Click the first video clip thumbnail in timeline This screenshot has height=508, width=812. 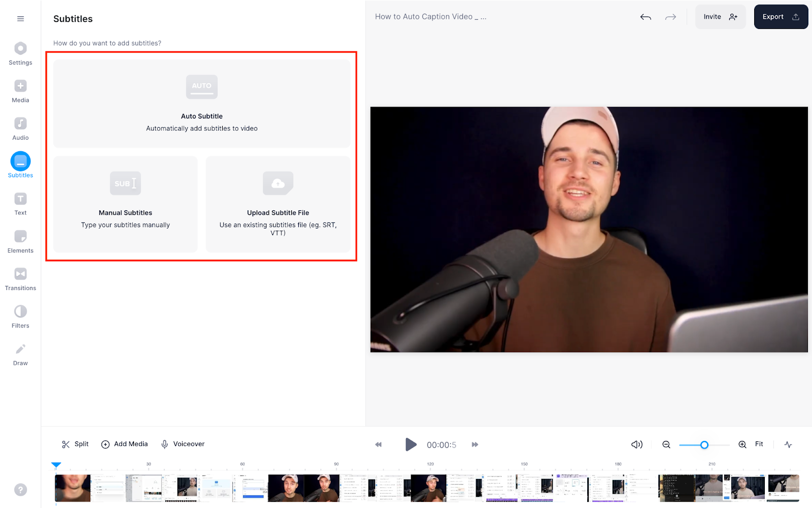click(x=73, y=488)
